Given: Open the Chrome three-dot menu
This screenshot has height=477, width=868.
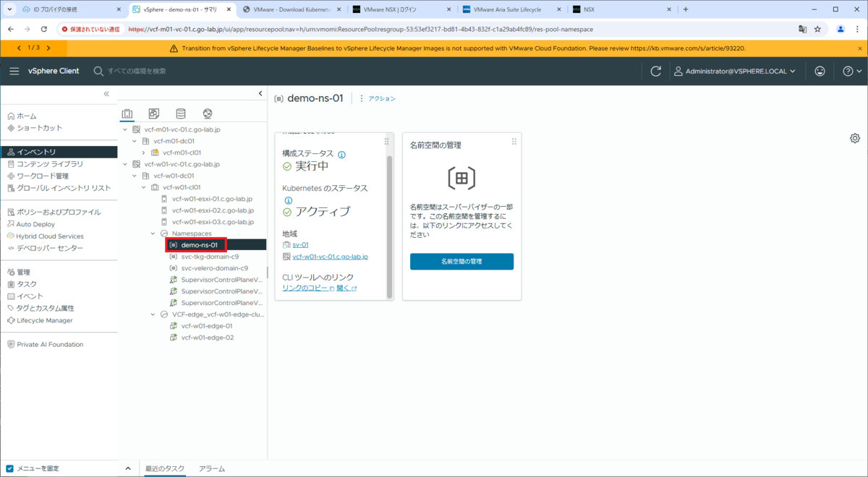Looking at the screenshot, I should [x=858, y=29].
